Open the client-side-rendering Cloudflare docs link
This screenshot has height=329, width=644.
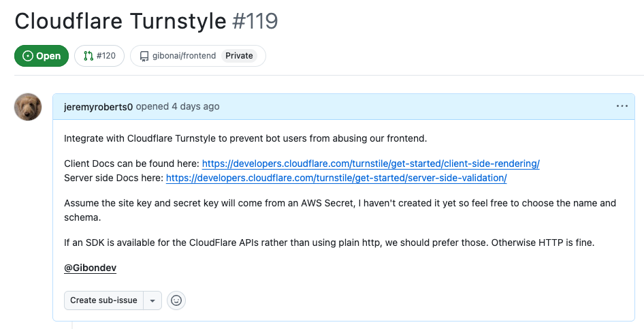(370, 163)
